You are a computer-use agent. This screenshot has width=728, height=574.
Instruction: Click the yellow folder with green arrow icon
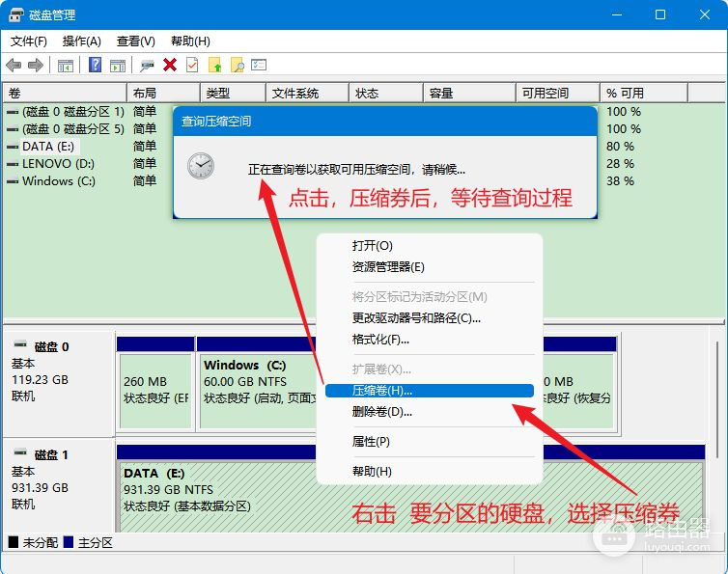[x=214, y=65]
